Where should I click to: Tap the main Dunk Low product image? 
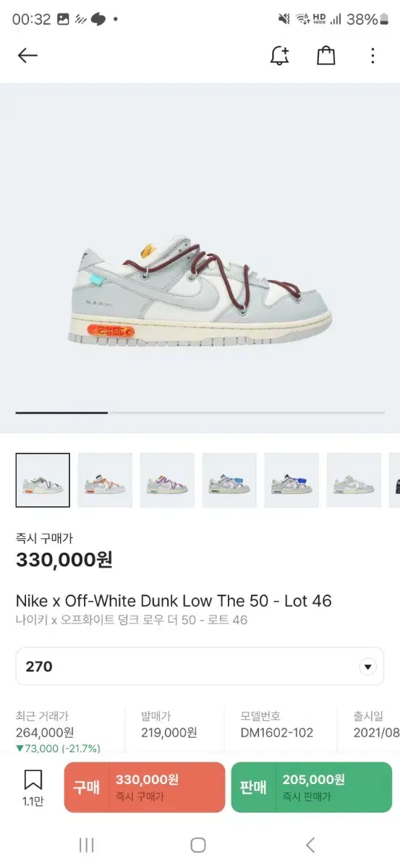(203, 293)
